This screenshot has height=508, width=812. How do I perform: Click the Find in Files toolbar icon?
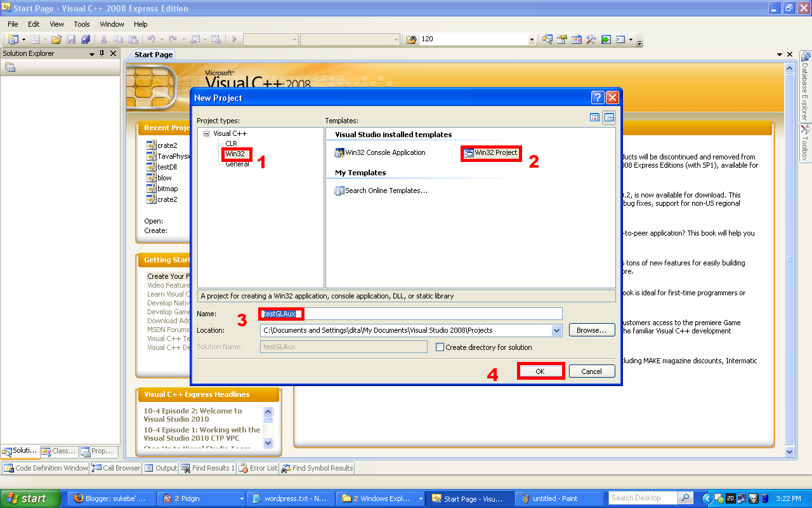click(411, 39)
